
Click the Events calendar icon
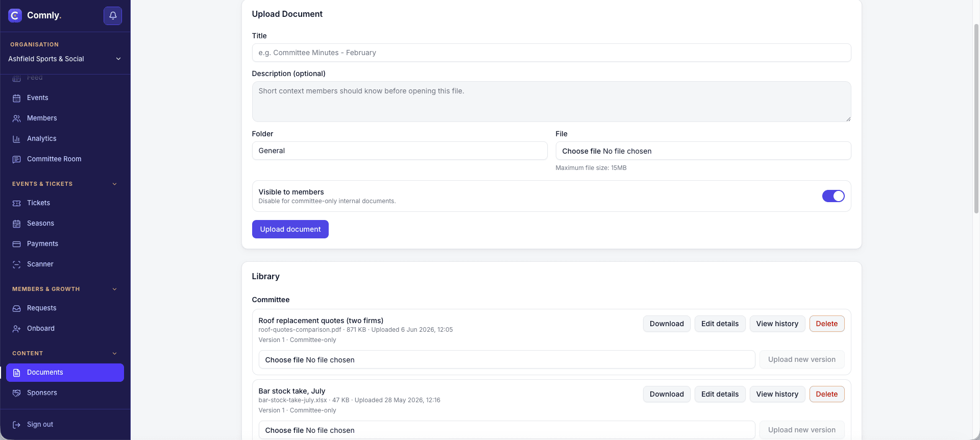[16, 98]
